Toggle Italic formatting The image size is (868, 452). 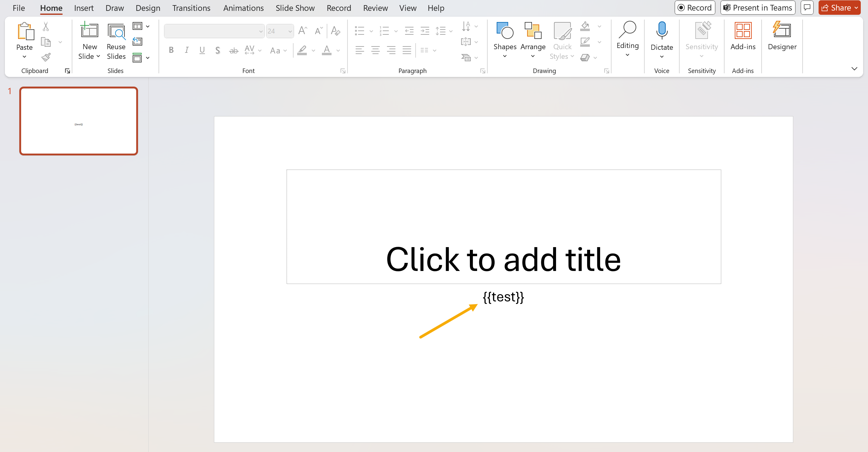pos(187,50)
